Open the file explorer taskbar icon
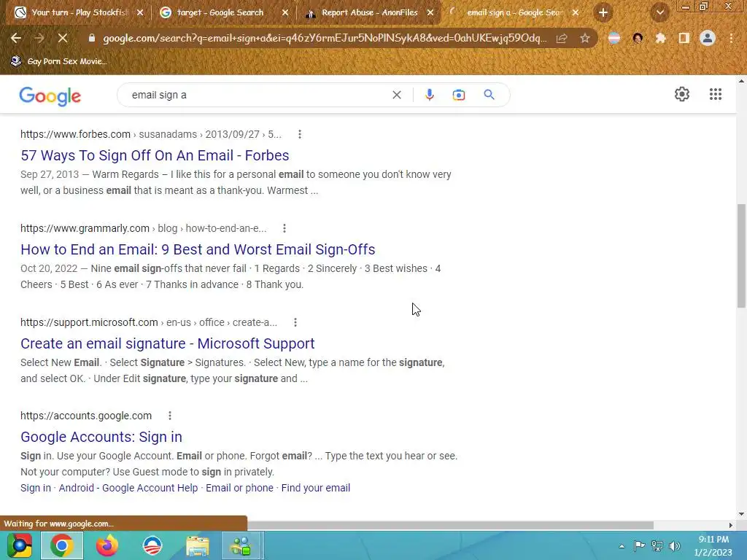 tap(198, 545)
